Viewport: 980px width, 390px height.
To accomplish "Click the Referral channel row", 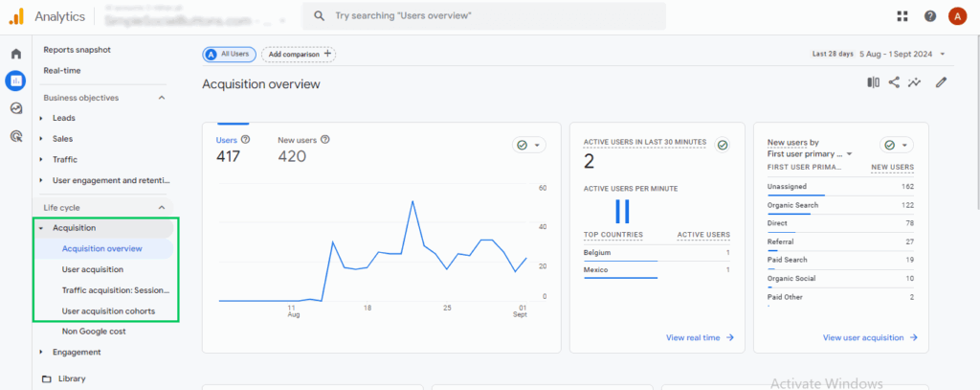I will 840,243.
